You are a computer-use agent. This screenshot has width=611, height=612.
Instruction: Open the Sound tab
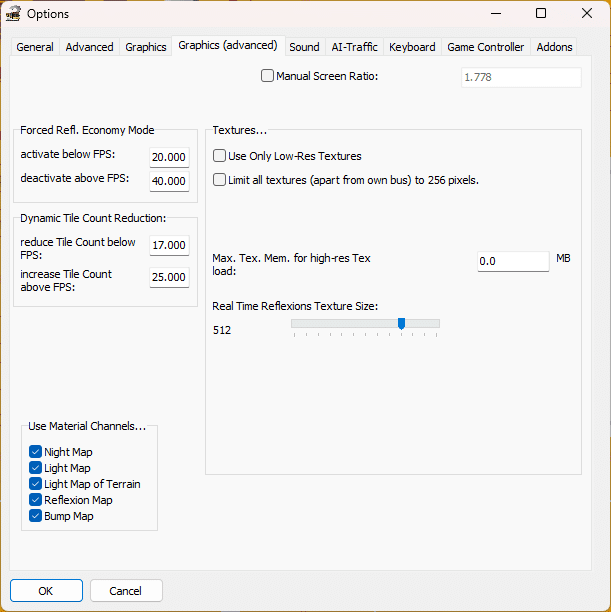[x=304, y=47]
